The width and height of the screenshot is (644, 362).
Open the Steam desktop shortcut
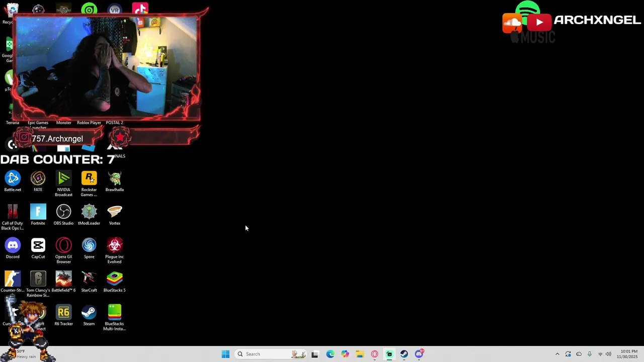click(x=89, y=315)
